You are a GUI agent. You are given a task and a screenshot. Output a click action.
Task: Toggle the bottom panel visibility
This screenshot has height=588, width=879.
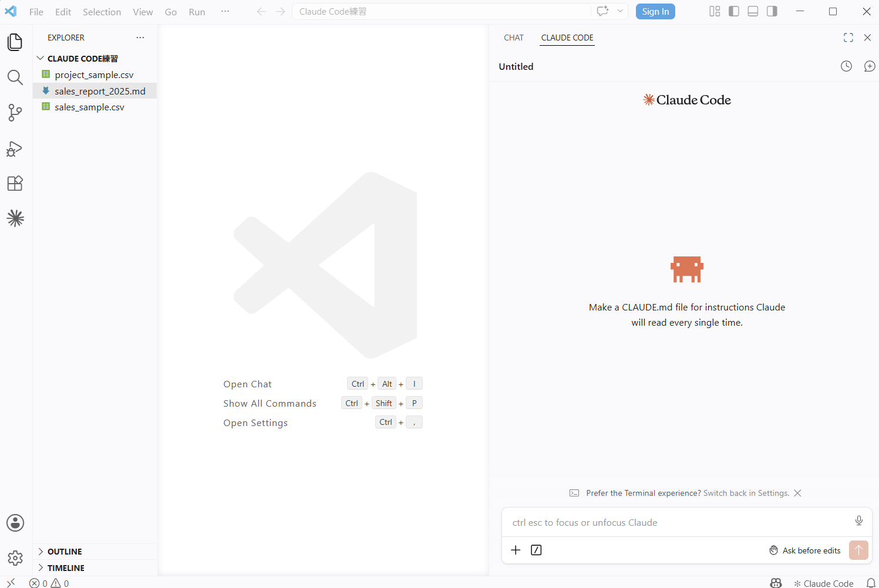click(x=753, y=11)
